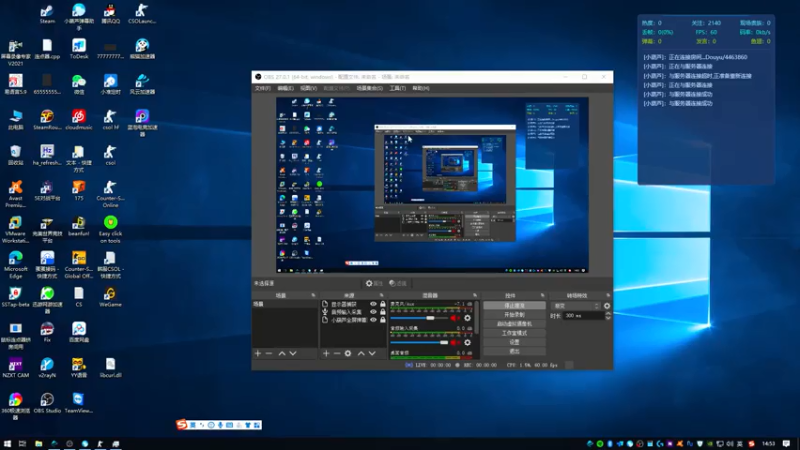Open the Windows Start button

[x=7, y=444]
